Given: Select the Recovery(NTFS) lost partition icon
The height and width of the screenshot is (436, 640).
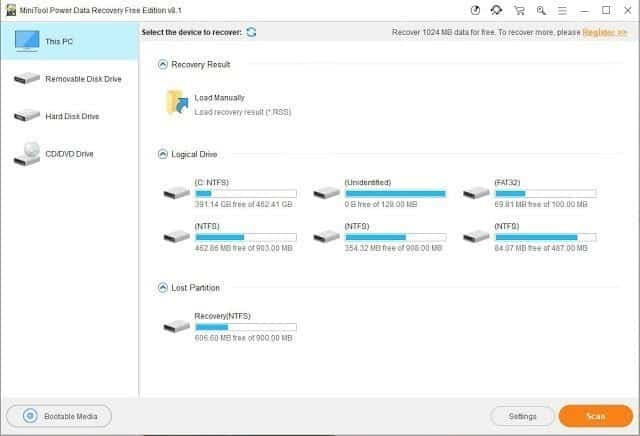Looking at the screenshot, I should point(177,326).
